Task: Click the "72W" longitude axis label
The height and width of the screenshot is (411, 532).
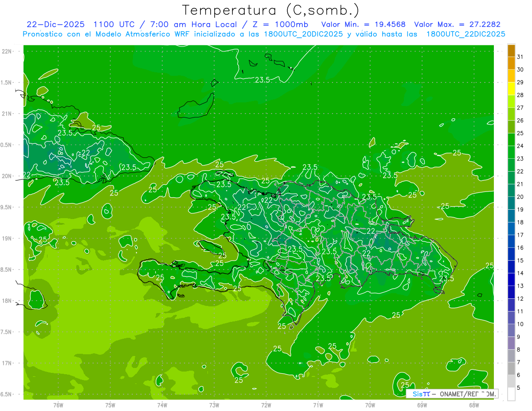Action: 266,405
